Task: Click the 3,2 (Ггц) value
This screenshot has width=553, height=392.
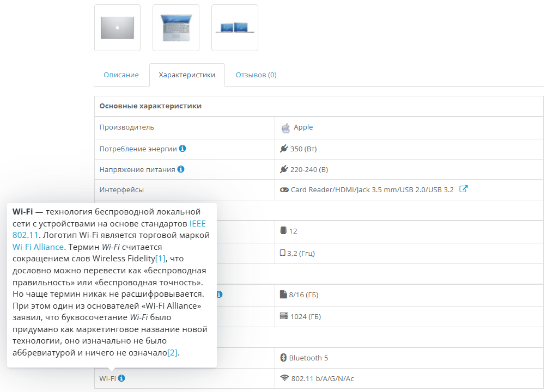Action: [301, 253]
